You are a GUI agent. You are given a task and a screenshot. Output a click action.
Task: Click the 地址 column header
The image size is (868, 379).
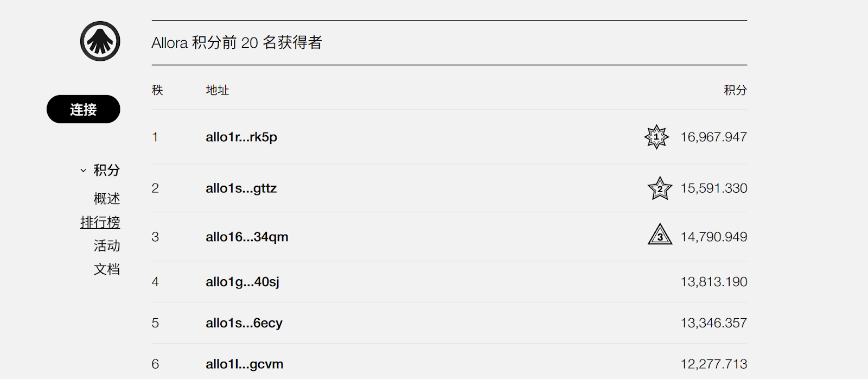(217, 90)
